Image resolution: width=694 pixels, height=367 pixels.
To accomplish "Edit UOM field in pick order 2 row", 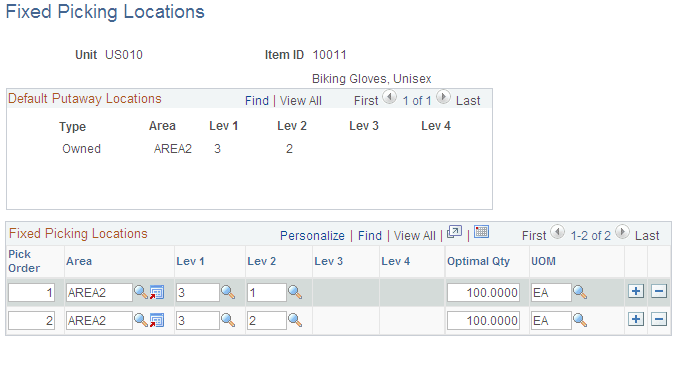I will coord(551,321).
